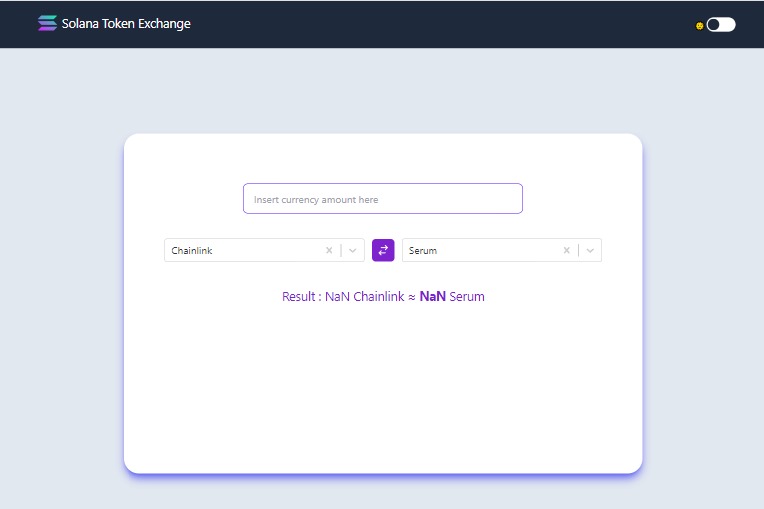Open the Serum token dropdown

501,250
